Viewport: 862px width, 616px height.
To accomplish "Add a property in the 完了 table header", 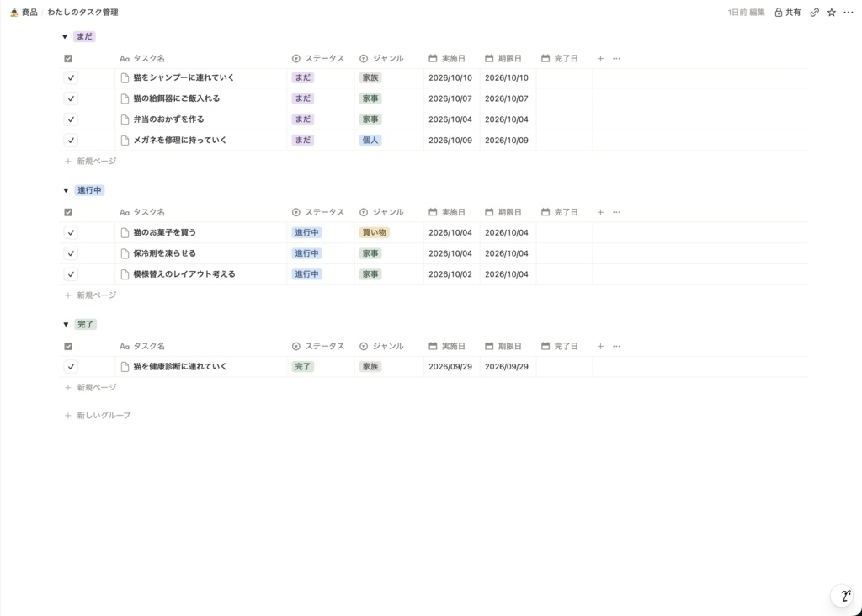I will pos(600,346).
